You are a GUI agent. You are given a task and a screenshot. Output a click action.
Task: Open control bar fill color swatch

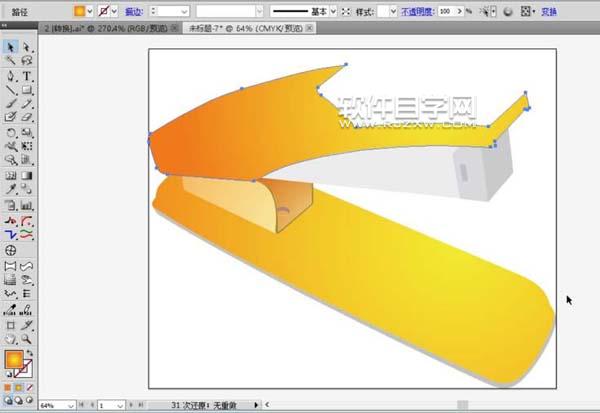tap(80, 11)
